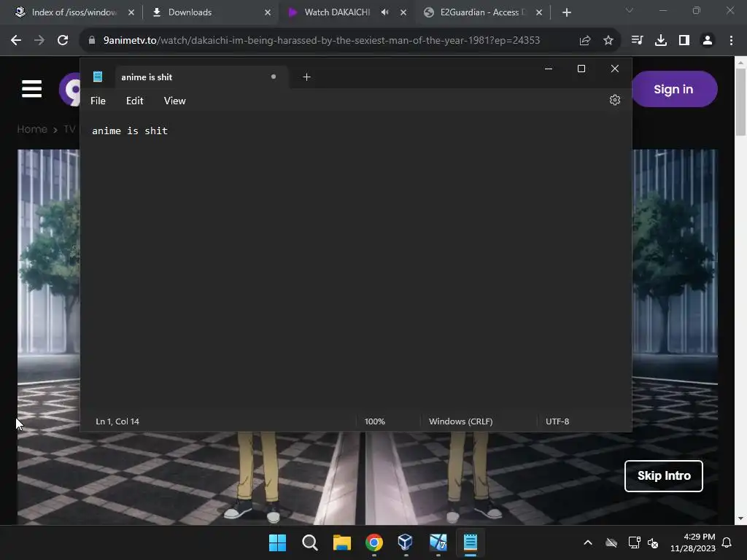Viewport: 747px width, 560px height.
Task: Click UTF-8 encoding status entry
Action: [x=557, y=421]
